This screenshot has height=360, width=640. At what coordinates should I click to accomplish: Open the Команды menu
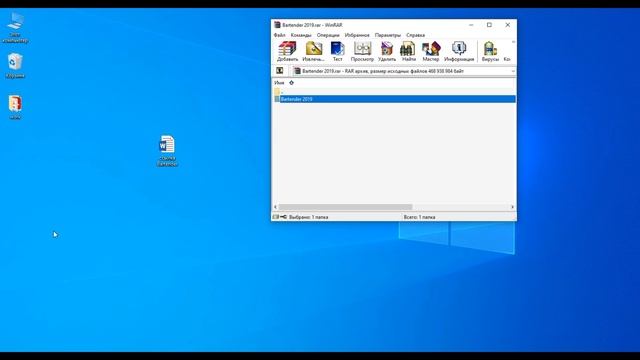click(x=301, y=36)
